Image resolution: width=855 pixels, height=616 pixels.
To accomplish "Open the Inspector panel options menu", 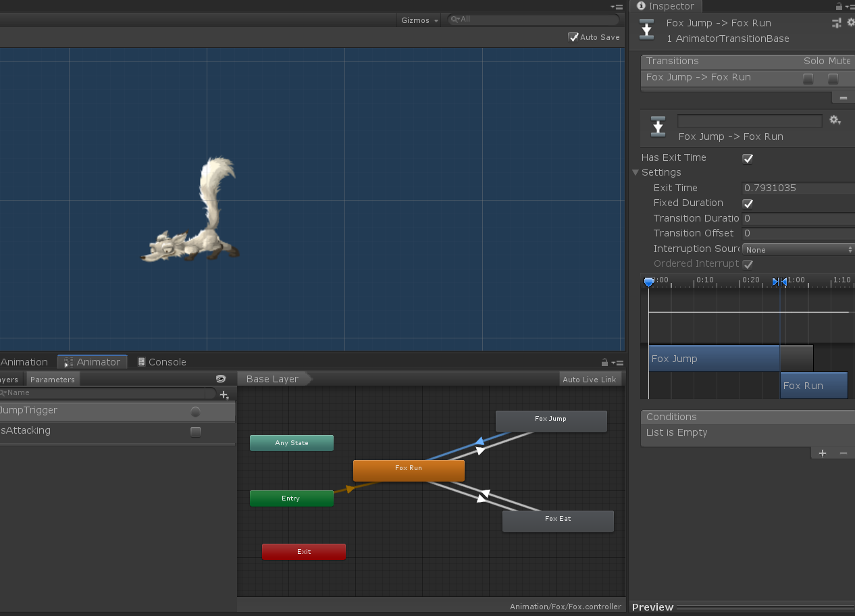I will [850, 6].
